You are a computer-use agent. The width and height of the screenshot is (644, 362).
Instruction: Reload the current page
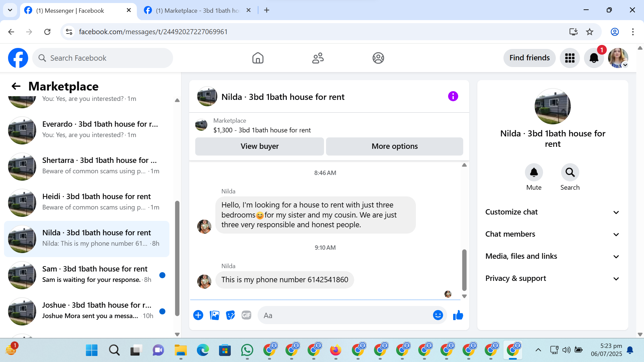(47, 32)
